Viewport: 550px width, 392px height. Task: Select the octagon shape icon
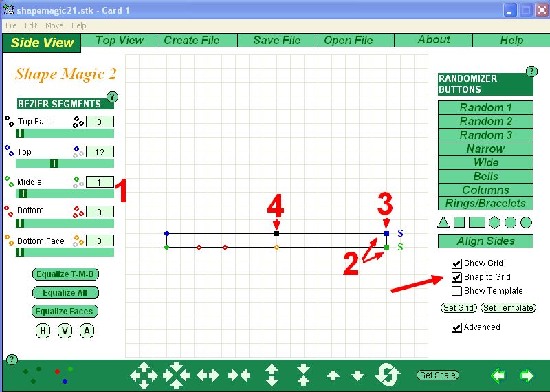pos(510,222)
